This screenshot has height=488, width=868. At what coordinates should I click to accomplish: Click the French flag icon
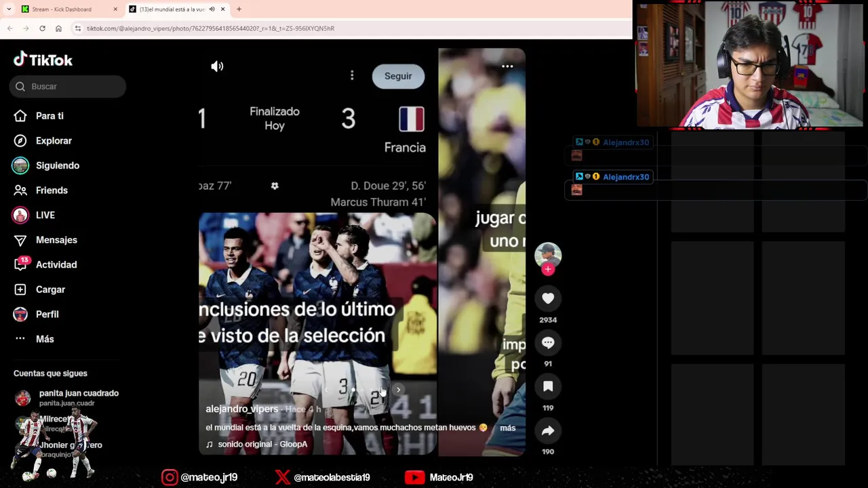pos(412,119)
